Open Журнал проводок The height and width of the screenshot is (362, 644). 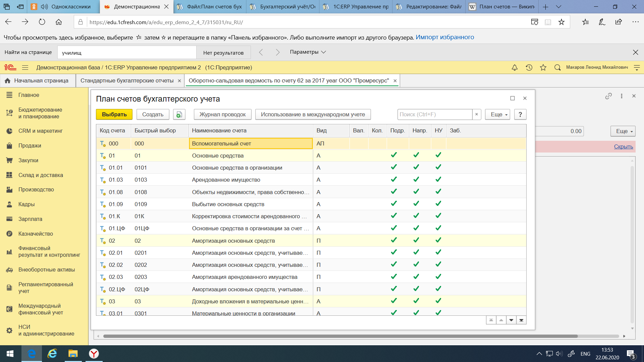click(222, 114)
